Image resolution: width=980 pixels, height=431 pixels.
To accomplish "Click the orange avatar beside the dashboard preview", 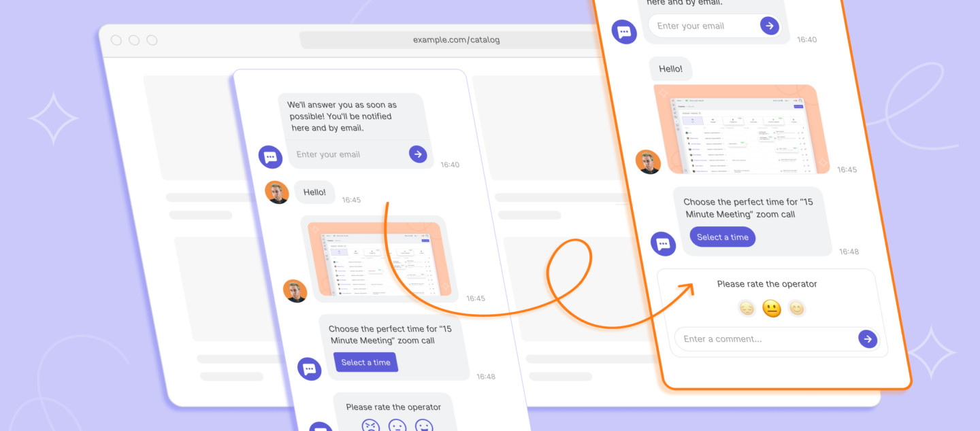I will [x=295, y=290].
